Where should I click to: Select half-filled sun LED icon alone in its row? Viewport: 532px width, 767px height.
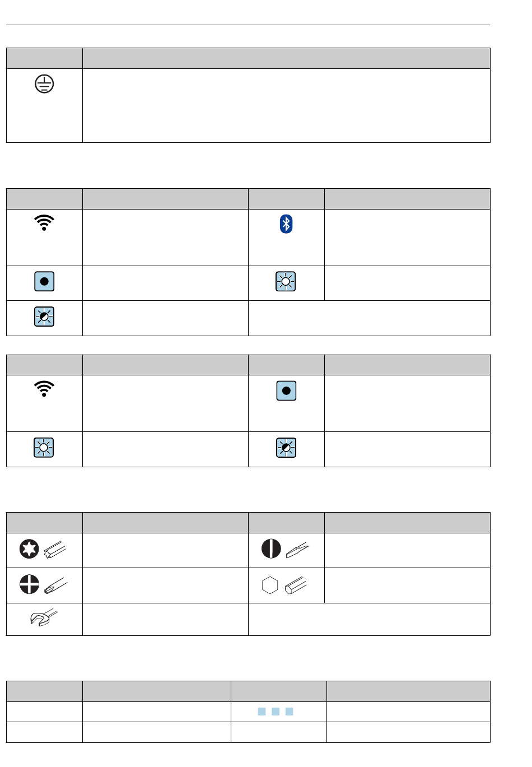[x=44, y=317]
